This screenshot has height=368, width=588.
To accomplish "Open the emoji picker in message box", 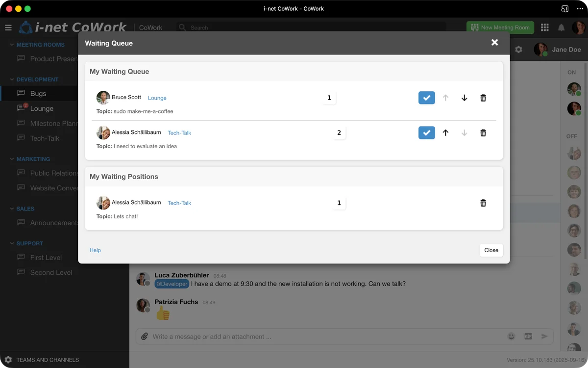I will [511, 337].
